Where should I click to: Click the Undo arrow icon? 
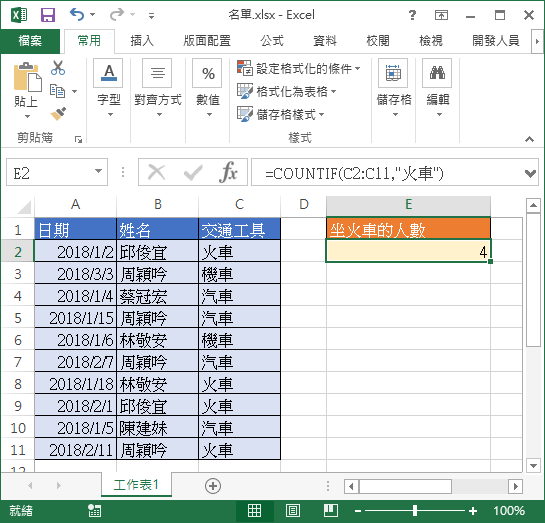pyautogui.click(x=77, y=15)
